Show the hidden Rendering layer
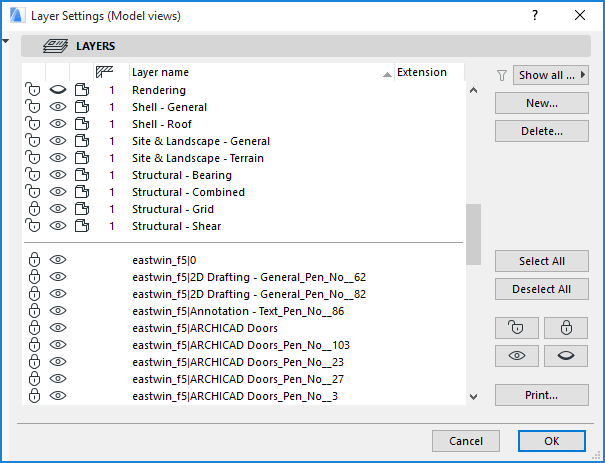This screenshot has height=463, width=605. tap(58, 90)
